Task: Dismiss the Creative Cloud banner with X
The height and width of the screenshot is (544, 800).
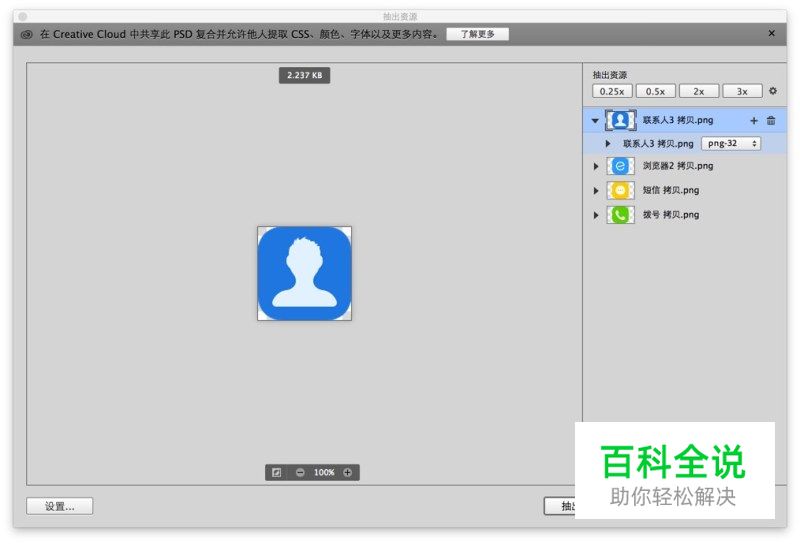Action: pos(771,34)
